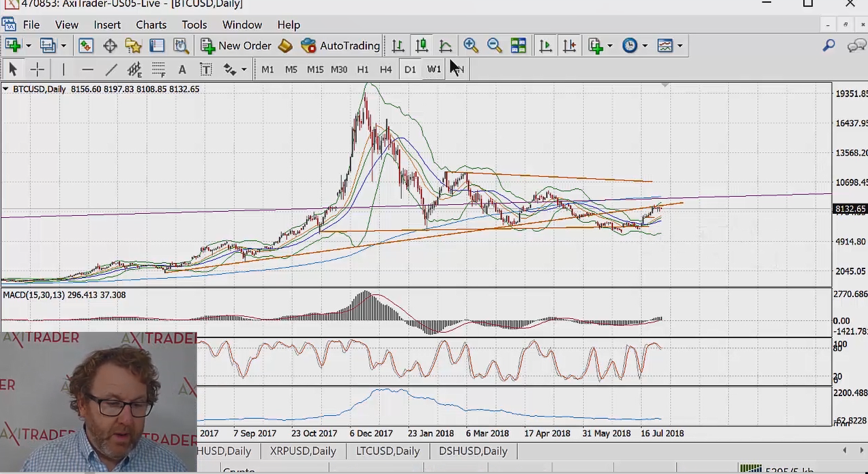The height and width of the screenshot is (474, 868).
Task: Click the Arrows objects icon
Action: pos(230,69)
